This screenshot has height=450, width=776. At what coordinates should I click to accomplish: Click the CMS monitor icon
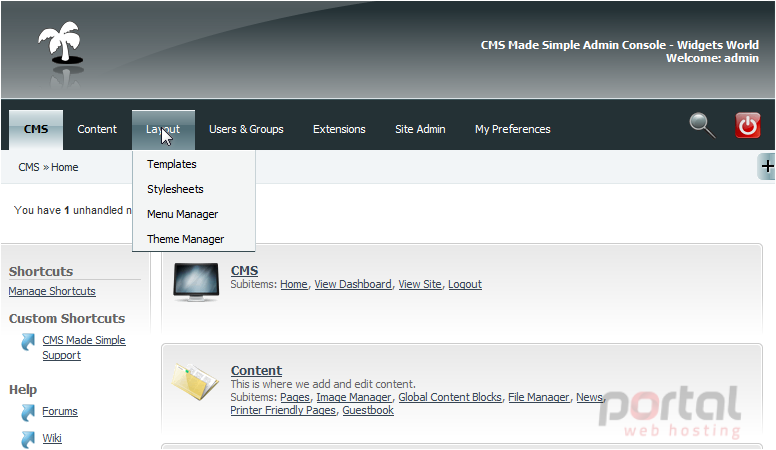click(196, 282)
